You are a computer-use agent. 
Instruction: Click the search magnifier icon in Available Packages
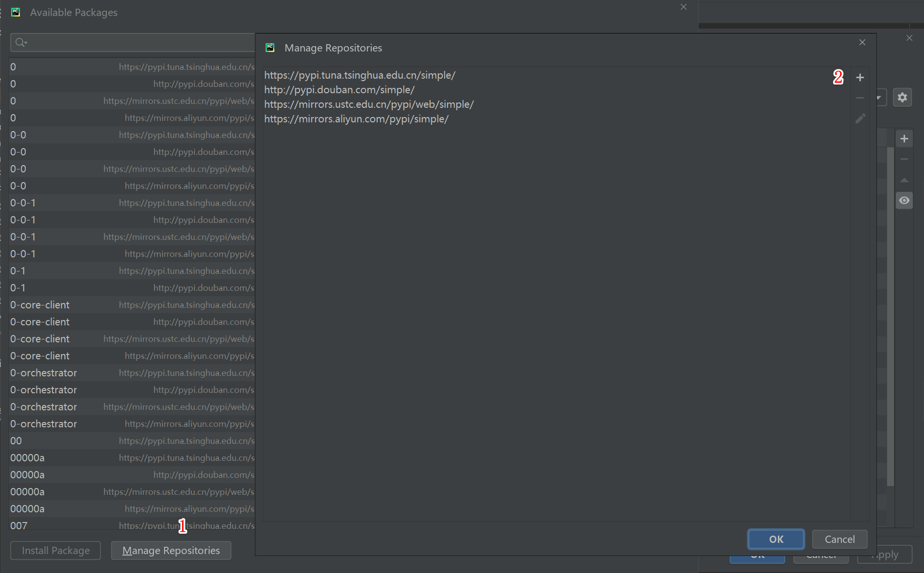tap(21, 43)
